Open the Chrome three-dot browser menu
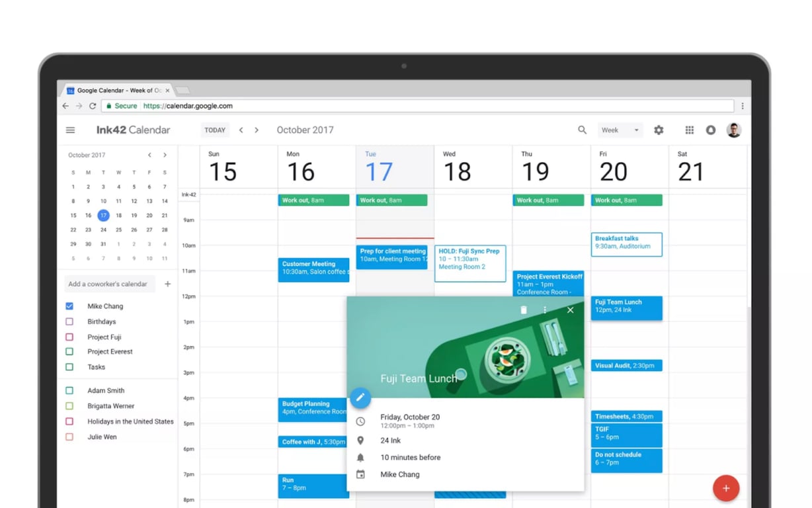 (x=743, y=106)
